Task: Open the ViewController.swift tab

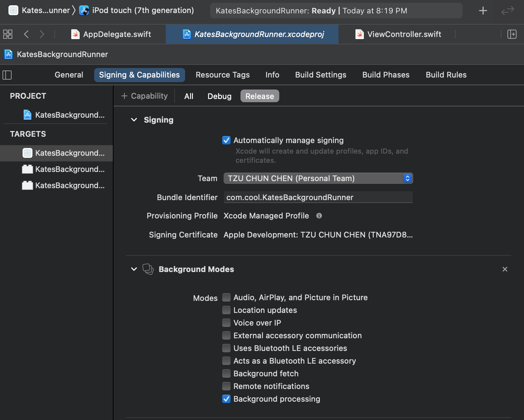Action: [x=398, y=34]
